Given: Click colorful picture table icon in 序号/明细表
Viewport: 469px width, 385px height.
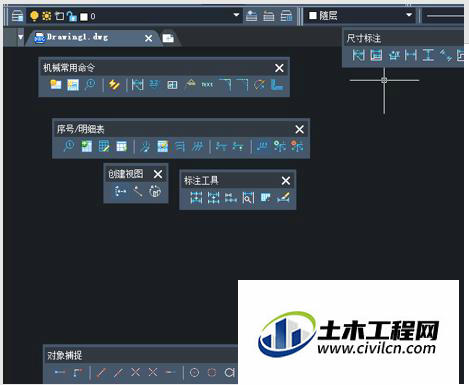Looking at the screenshot, I should (x=163, y=146).
